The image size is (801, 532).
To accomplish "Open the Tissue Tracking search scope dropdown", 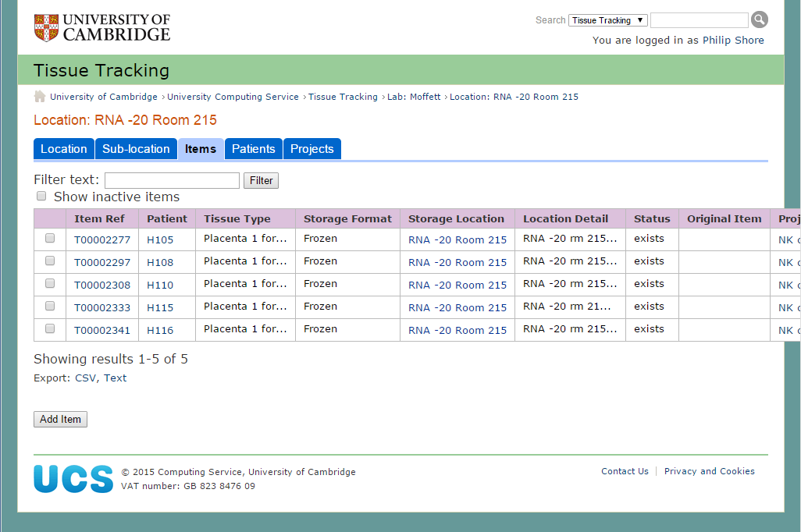I will click(608, 20).
